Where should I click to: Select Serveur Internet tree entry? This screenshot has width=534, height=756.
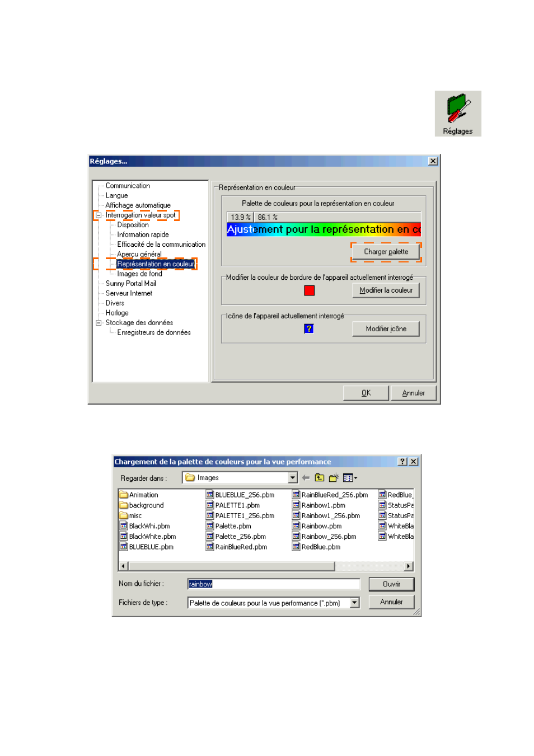129,293
